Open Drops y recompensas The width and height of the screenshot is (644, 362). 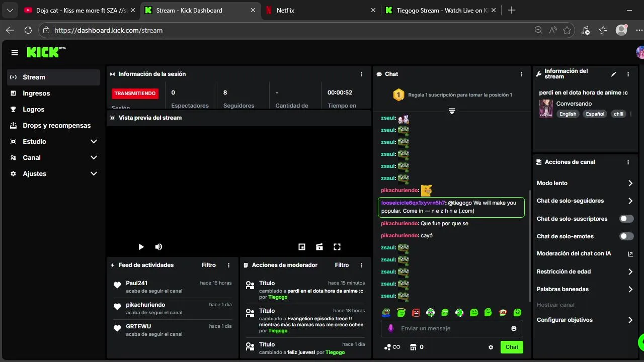[x=53, y=125]
